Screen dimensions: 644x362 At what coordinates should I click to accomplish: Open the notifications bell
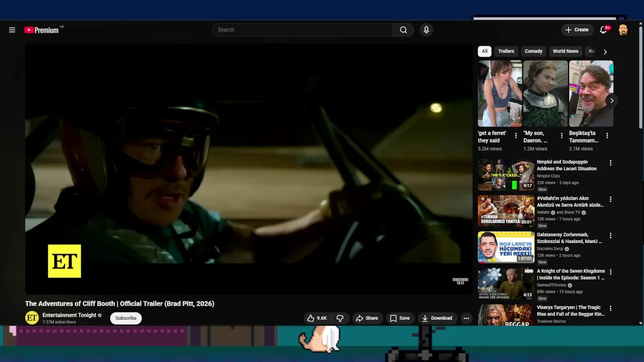[x=603, y=30]
